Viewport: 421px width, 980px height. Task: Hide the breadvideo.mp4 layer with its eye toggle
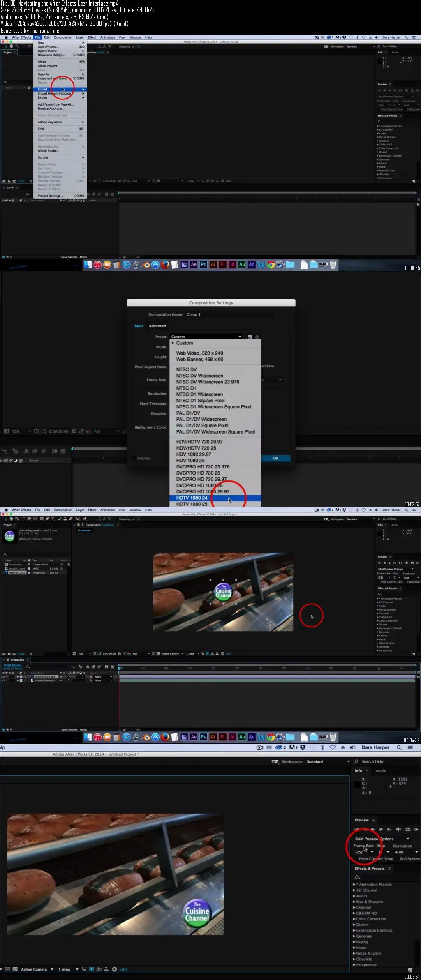3,680
